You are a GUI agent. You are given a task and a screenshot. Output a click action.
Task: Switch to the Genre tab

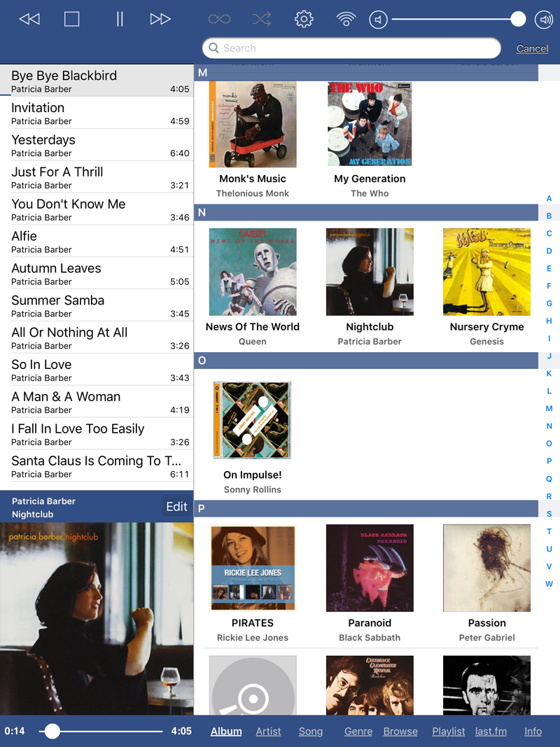[358, 732]
